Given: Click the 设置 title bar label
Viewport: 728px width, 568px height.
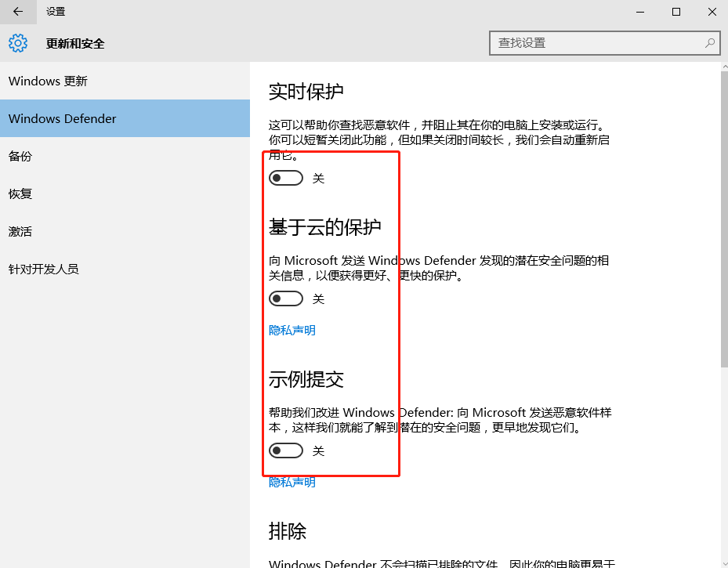Looking at the screenshot, I should pyautogui.click(x=54, y=12).
